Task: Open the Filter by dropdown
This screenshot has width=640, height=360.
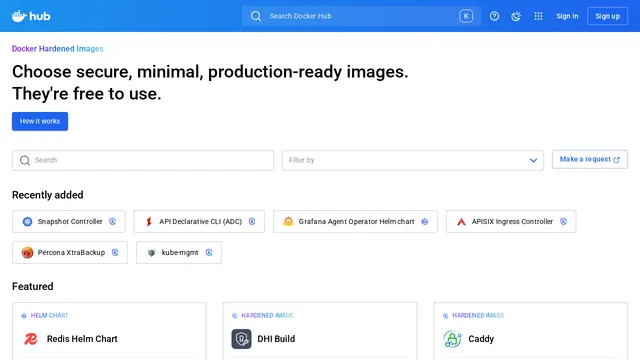Action: coord(413,160)
